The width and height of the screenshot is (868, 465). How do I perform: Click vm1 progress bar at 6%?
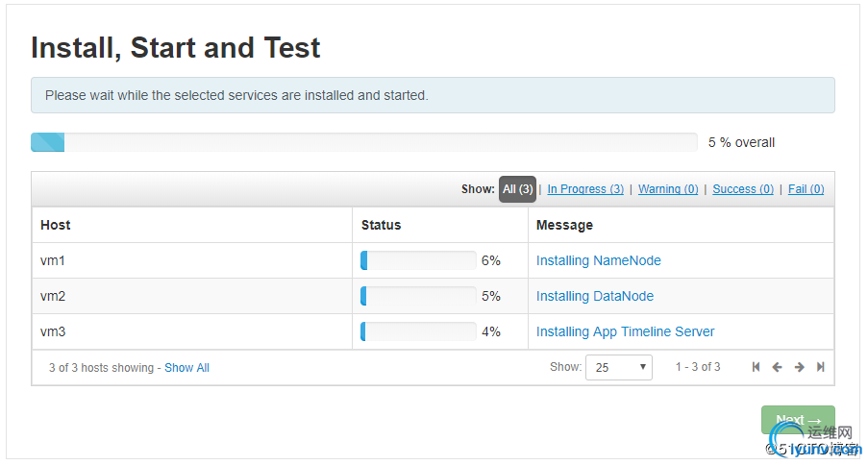click(418, 260)
